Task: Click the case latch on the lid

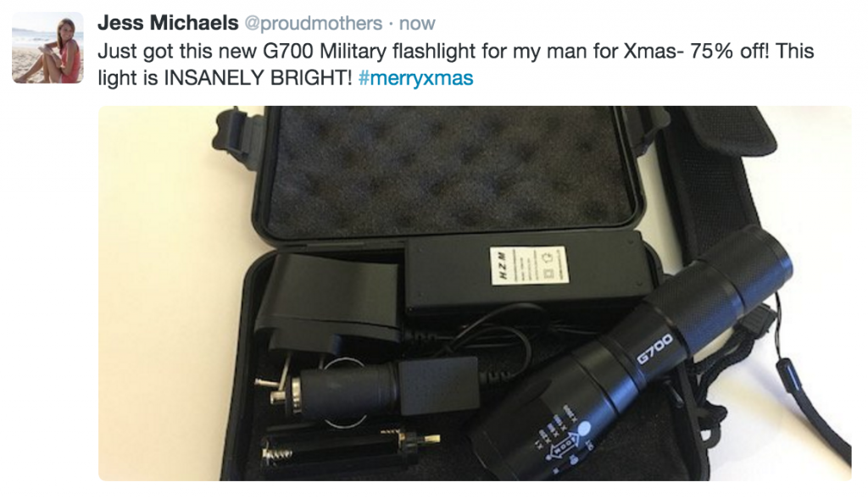Action: [232, 133]
